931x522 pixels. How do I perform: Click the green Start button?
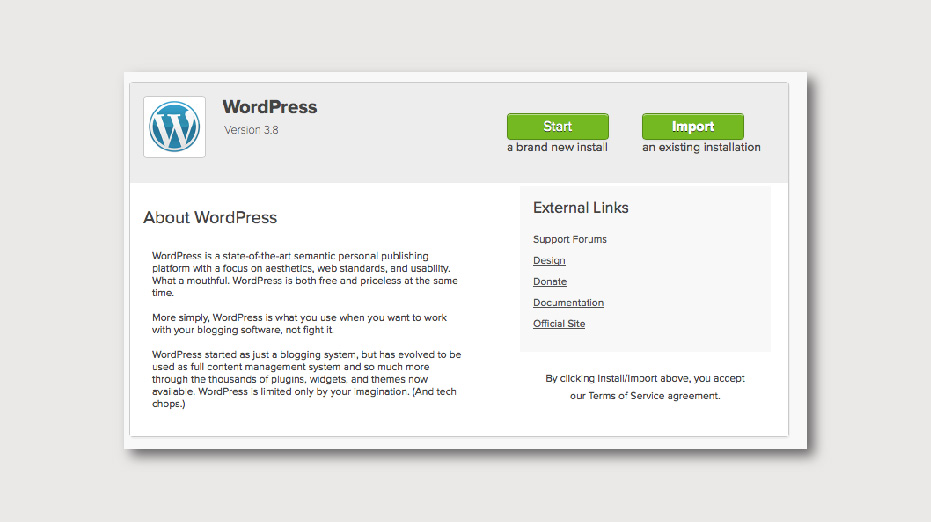558,126
